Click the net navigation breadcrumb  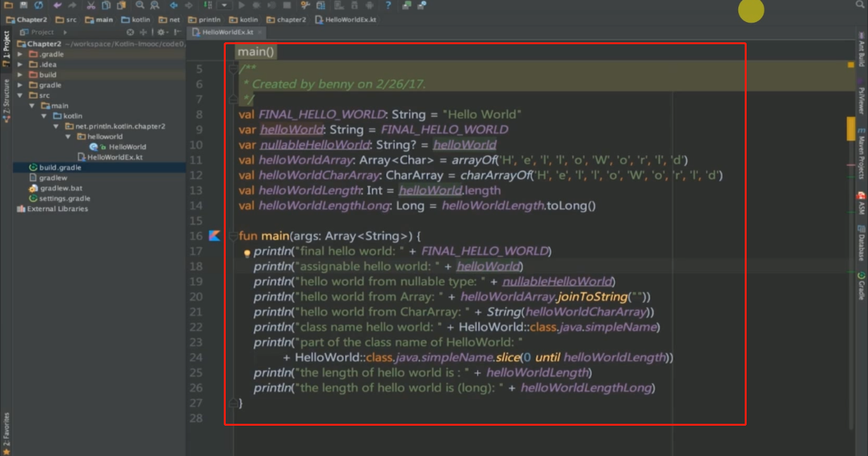coord(169,20)
